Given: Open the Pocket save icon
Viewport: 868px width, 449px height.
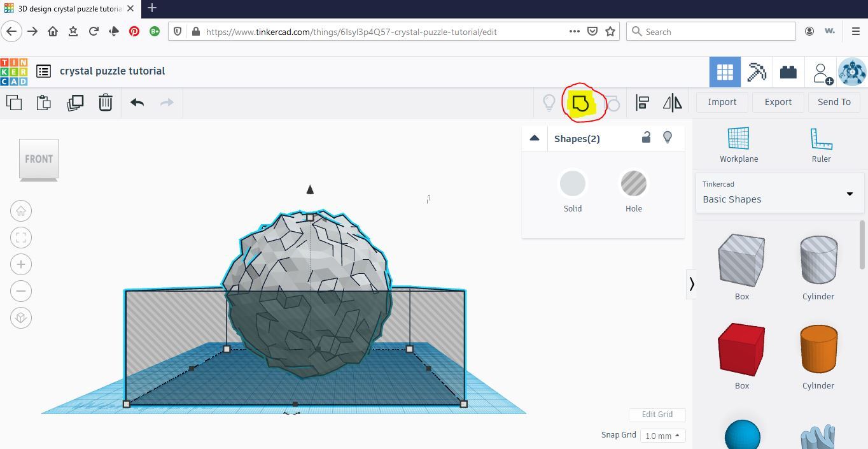Looking at the screenshot, I should coord(592,31).
